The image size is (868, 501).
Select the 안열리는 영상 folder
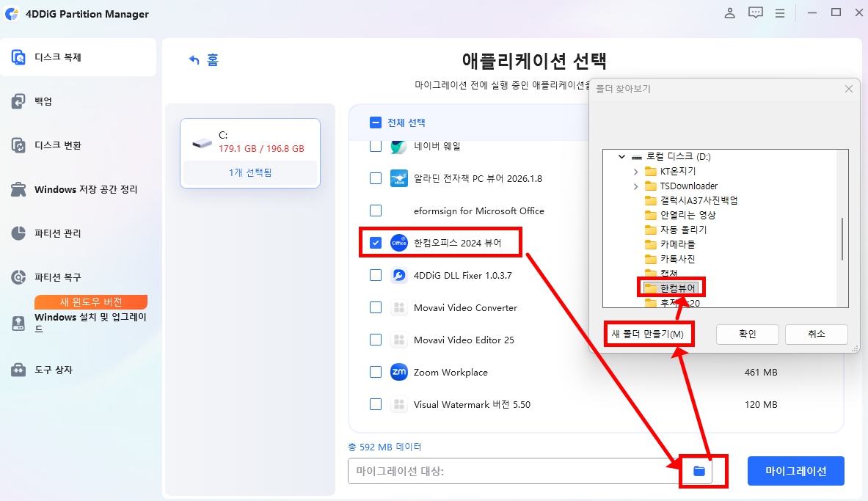(x=688, y=215)
